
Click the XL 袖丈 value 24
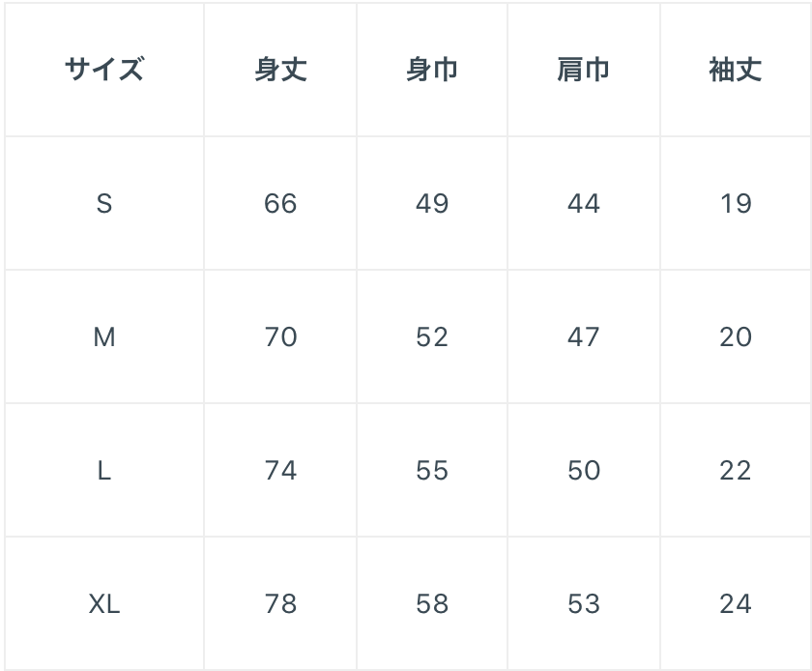pos(736,603)
